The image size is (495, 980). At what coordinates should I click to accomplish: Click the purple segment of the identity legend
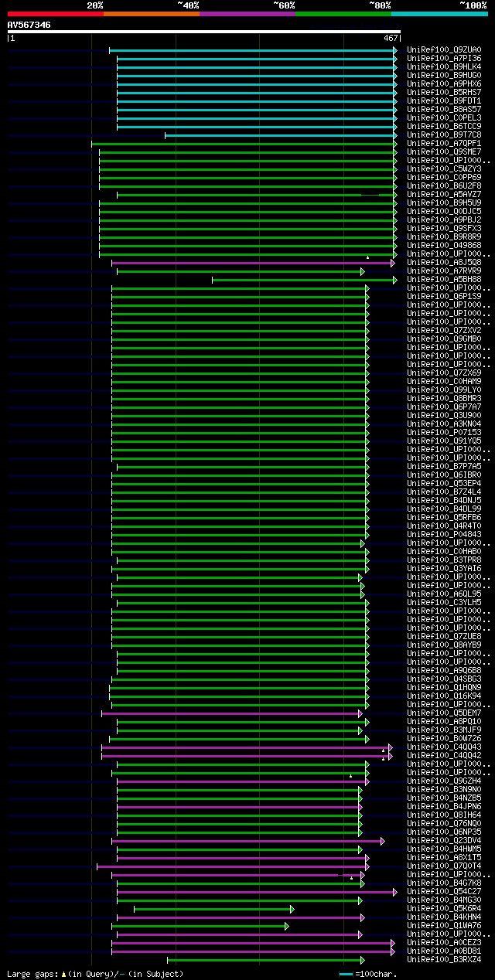click(247, 14)
